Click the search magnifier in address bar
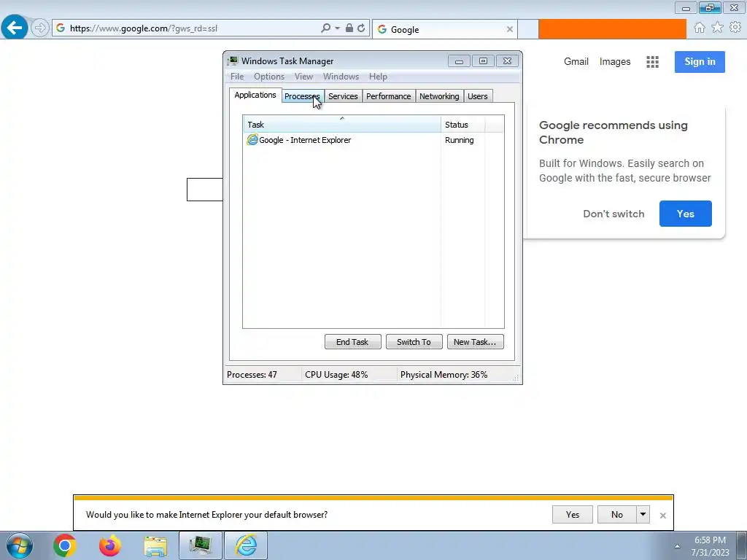 (x=326, y=28)
